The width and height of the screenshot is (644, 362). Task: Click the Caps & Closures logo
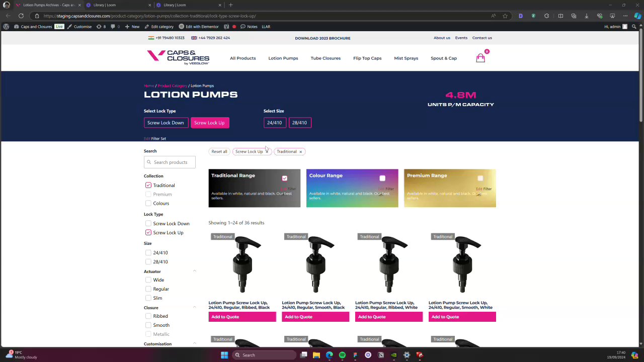(x=178, y=57)
